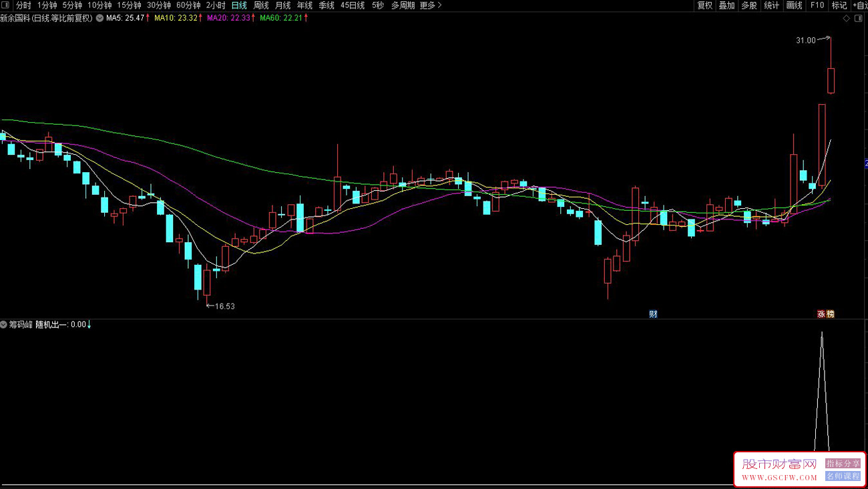The height and width of the screenshot is (489, 868).
Task: Click the stock title 新余国科 (日线 等比前复权)
Action: coord(47,19)
